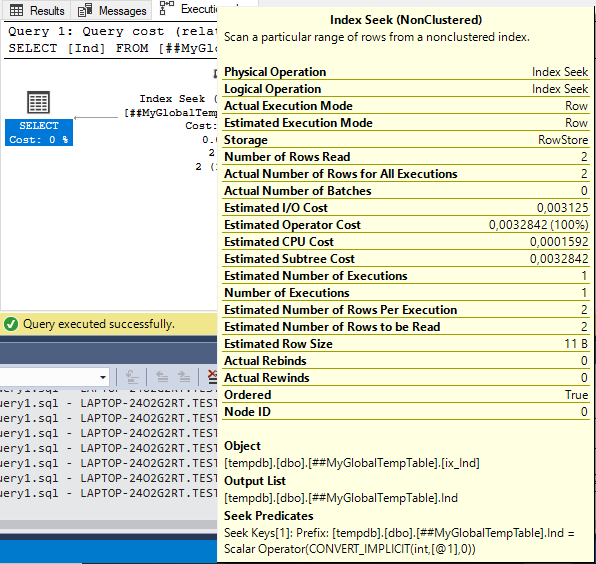Click 'Query executed successfully.' status message
Viewport: 596px width, 564px height.
(x=99, y=324)
